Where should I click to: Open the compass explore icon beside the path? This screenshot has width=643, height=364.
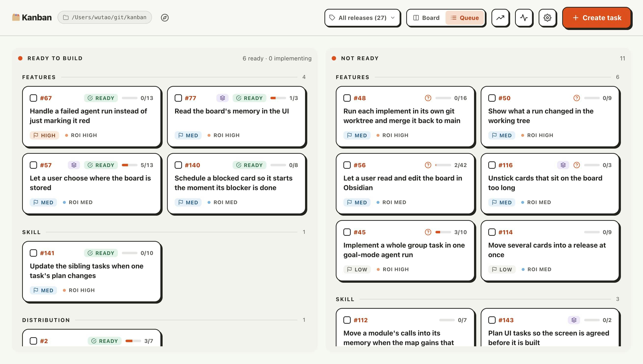coord(165,17)
